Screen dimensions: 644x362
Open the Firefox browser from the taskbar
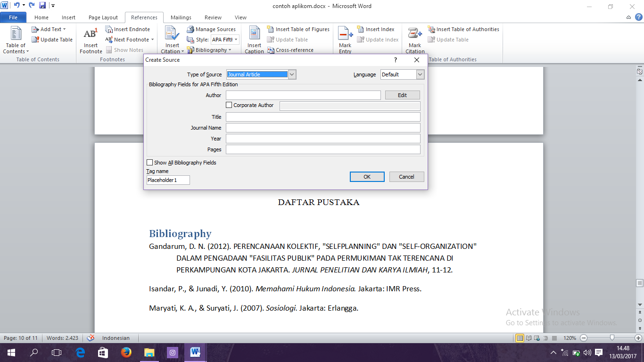coord(126,352)
